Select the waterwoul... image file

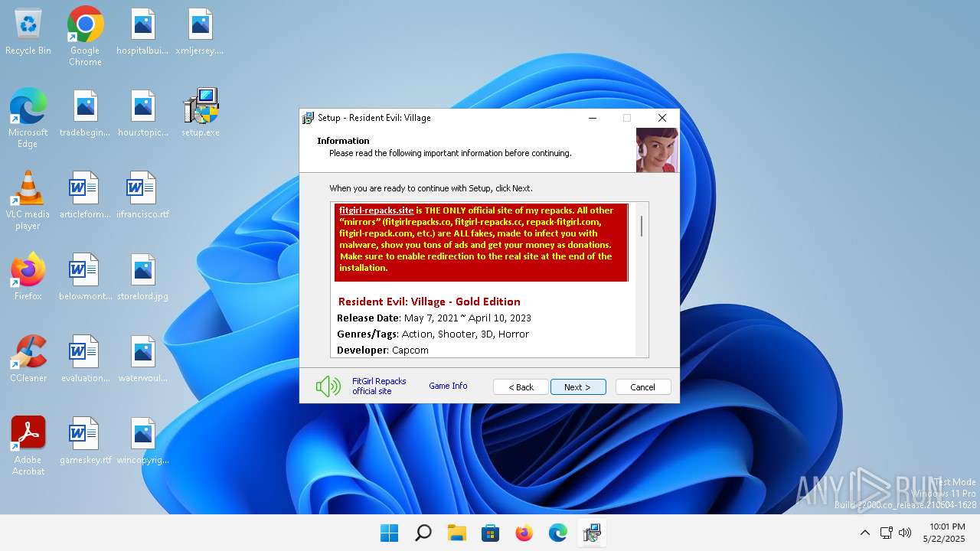coord(142,359)
